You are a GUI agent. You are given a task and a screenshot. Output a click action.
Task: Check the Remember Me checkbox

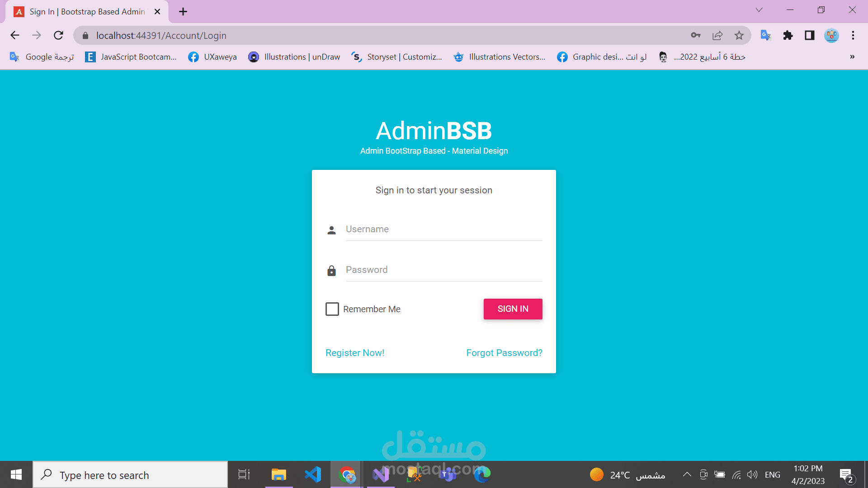click(x=332, y=309)
